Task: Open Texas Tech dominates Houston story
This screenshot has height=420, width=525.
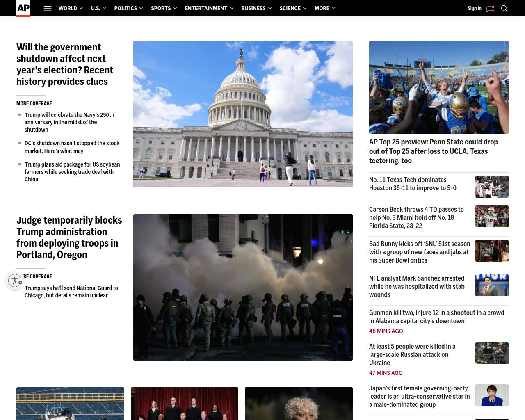Action: [413, 184]
